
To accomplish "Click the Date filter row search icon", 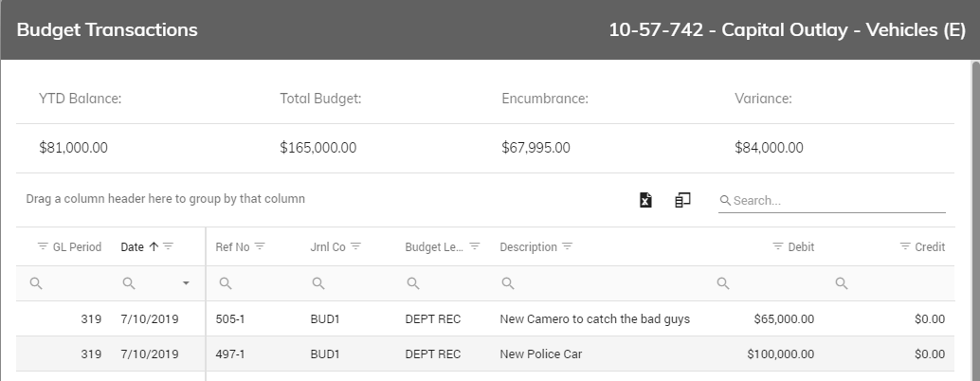I will (x=129, y=283).
